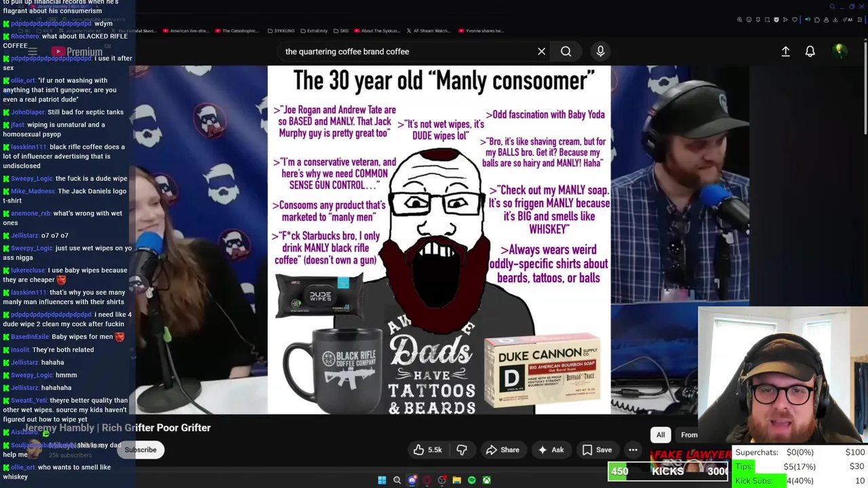Click chat user lukerecluse's name
This screenshot has width=868, height=488.
(28, 270)
